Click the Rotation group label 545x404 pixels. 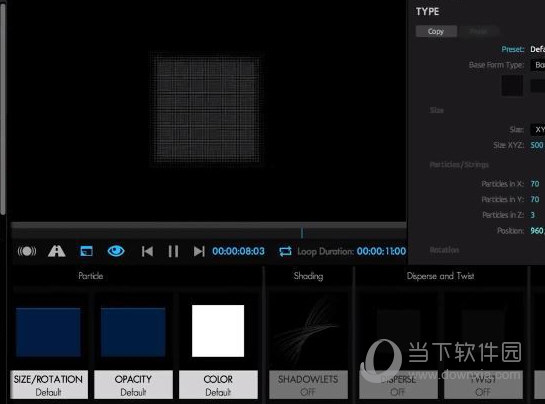tap(444, 250)
